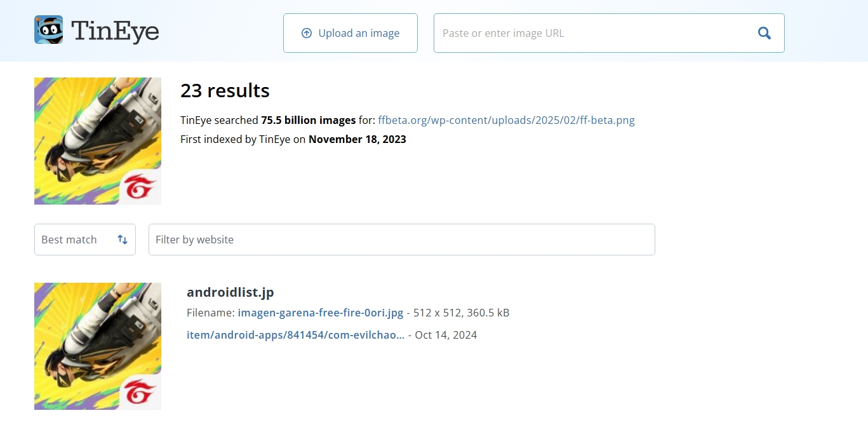Click the Filter by website field

[401, 240]
